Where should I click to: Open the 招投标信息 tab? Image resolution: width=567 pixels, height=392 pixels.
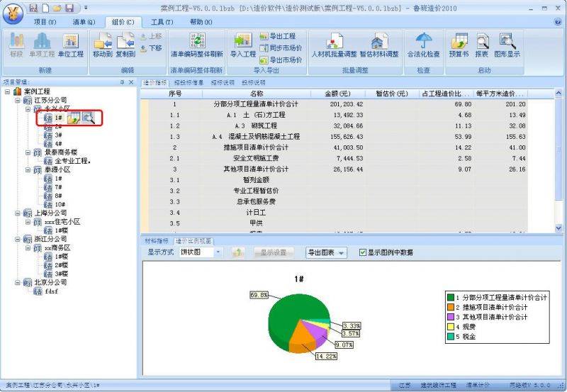189,82
